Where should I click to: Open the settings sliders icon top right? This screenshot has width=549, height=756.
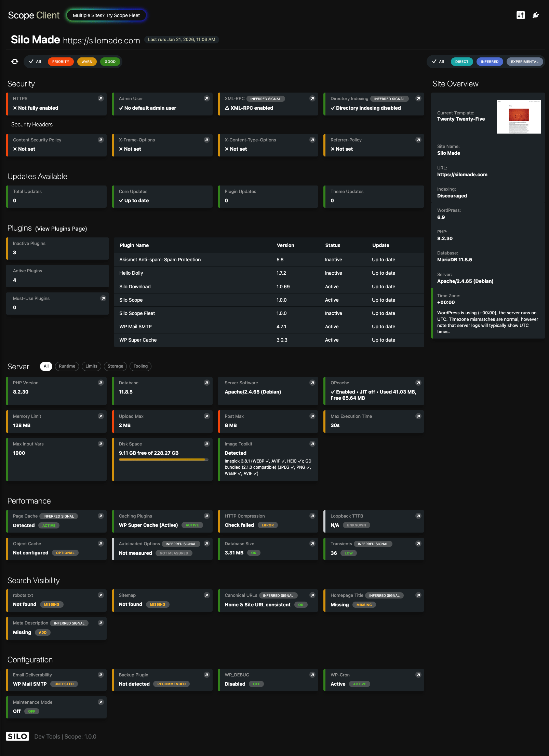point(520,15)
